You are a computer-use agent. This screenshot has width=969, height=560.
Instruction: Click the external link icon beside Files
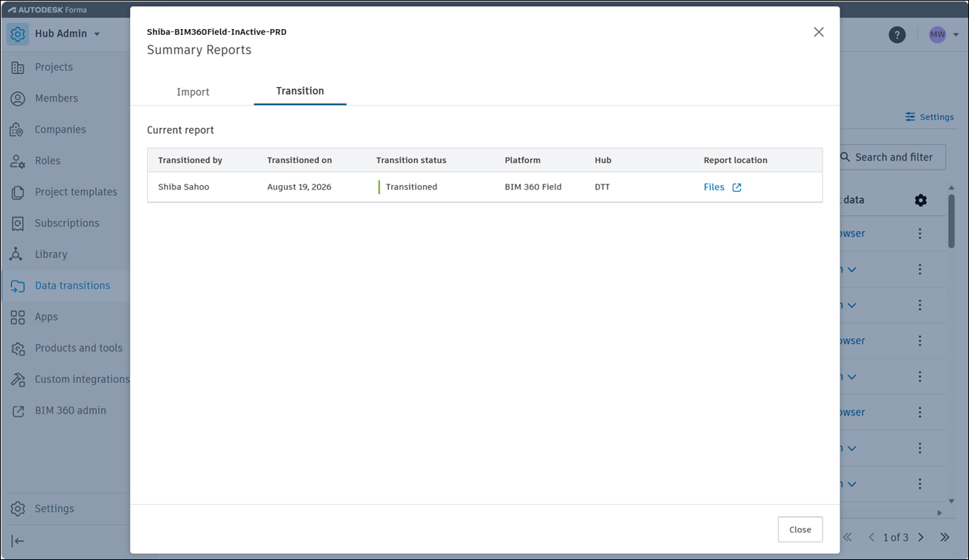(737, 187)
